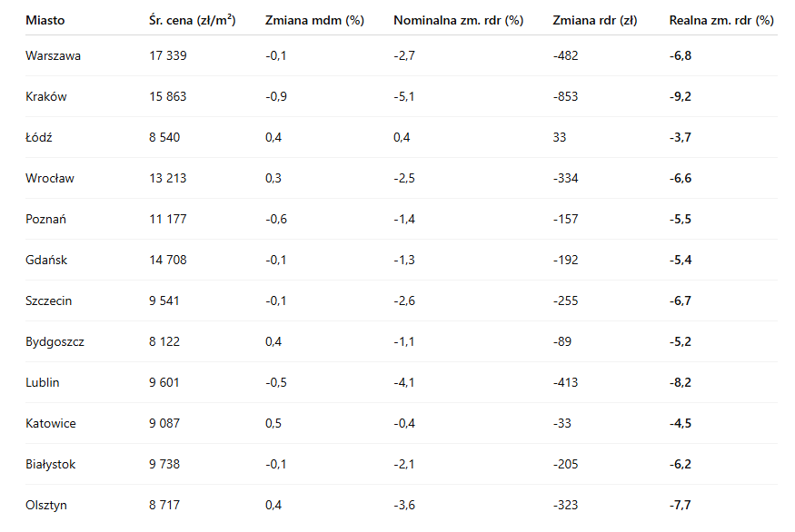Select the Warszawa city cell
Viewport: 795px width, 532px height.
click(54, 56)
